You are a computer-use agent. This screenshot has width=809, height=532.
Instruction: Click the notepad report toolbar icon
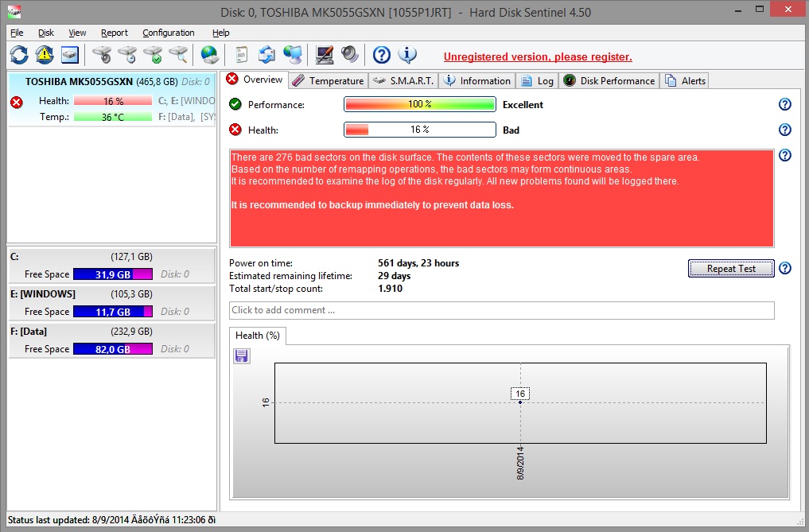[242, 55]
